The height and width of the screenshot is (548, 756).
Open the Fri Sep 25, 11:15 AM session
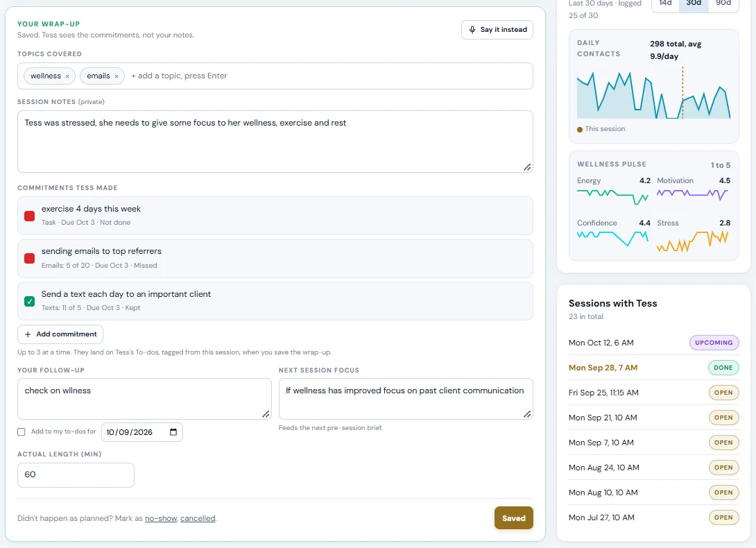tap(654, 393)
